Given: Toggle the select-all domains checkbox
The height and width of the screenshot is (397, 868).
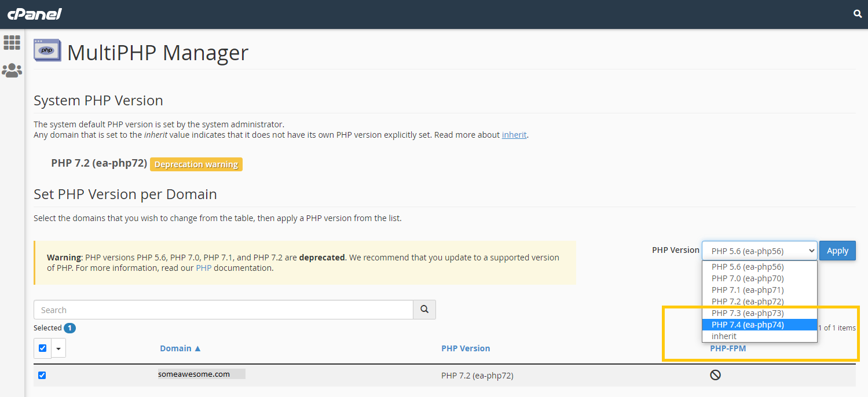Looking at the screenshot, I should [42, 348].
